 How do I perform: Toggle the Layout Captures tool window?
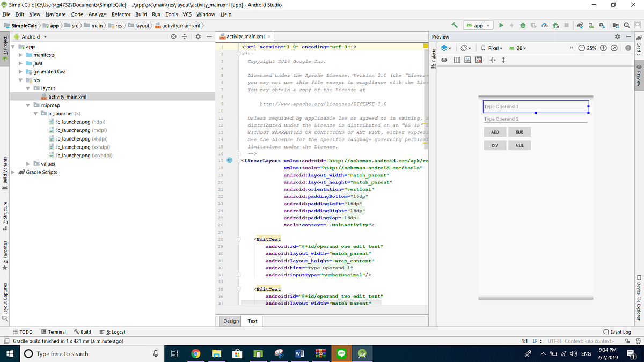pyautogui.click(x=4, y=301)
